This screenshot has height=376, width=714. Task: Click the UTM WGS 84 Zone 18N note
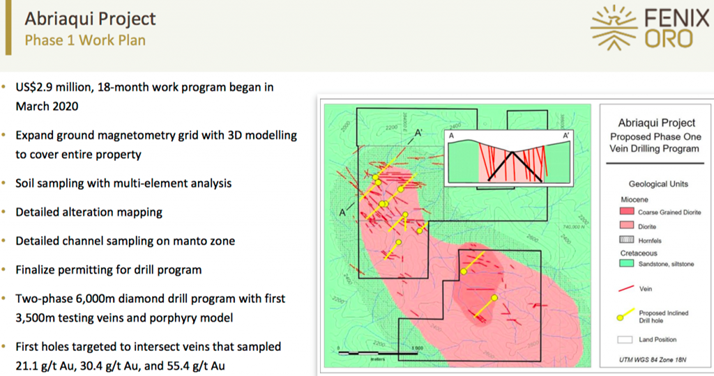pos(652,360)
